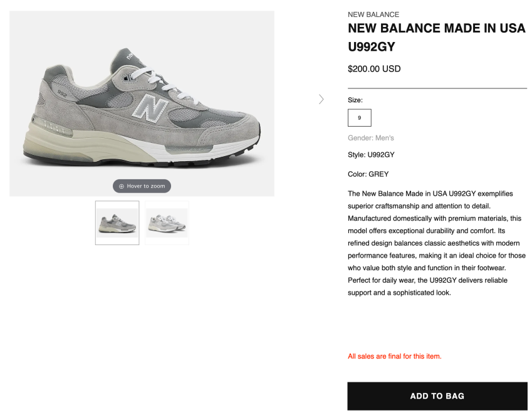Click the Color: GREY label
The image size is (532, 415).
click(x=368, y=174)
